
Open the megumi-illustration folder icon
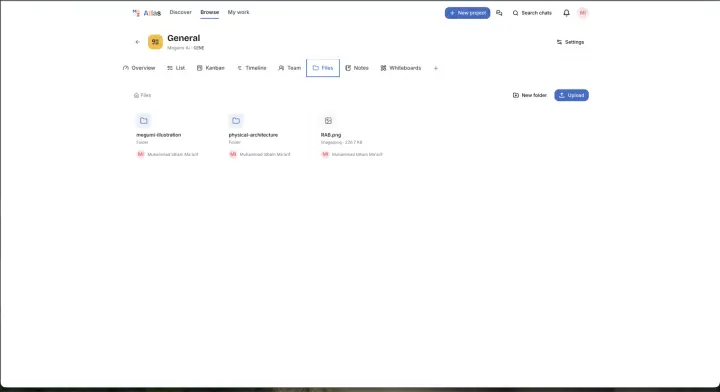pyautogui.click(x=144, y=121)
